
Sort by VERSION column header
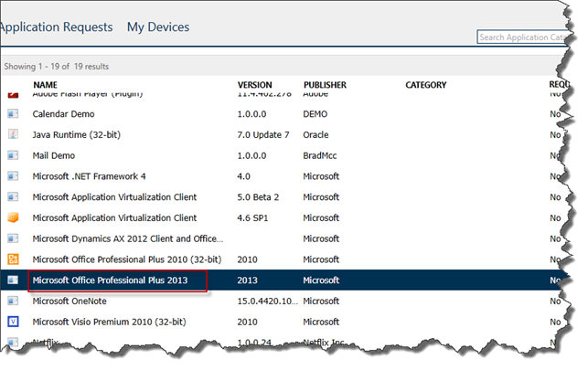254,85
